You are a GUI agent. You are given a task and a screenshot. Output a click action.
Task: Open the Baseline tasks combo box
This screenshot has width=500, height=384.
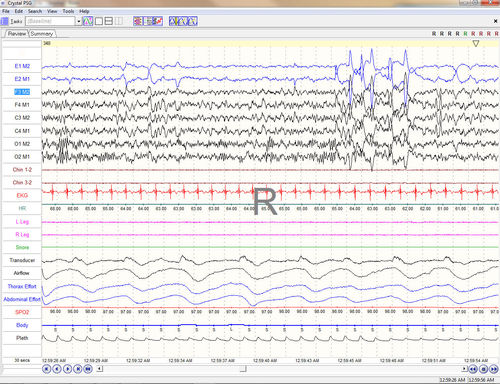click(x=51, y=21)
